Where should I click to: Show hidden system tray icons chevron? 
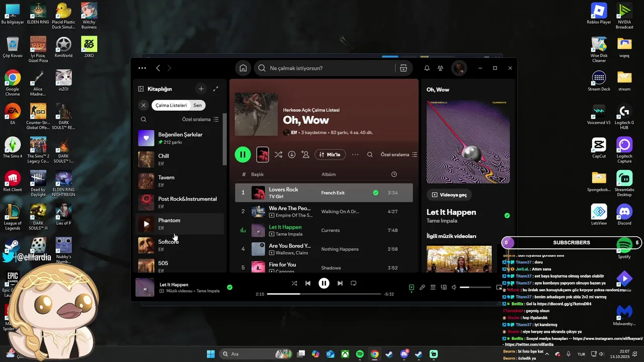pos(547,354)
